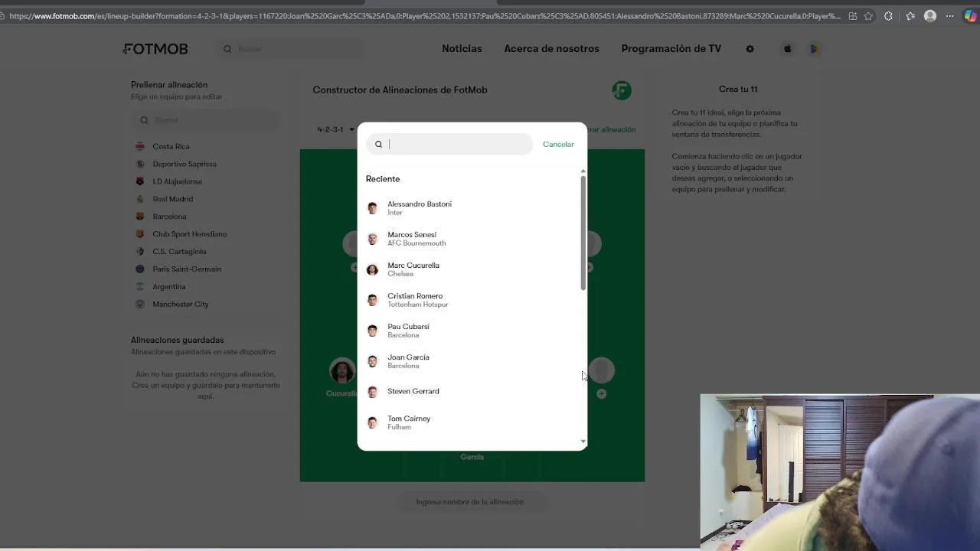This screenshot has height=551, width=980.
Task: Open the settings gear icon in the header
Action: (750, 49)
